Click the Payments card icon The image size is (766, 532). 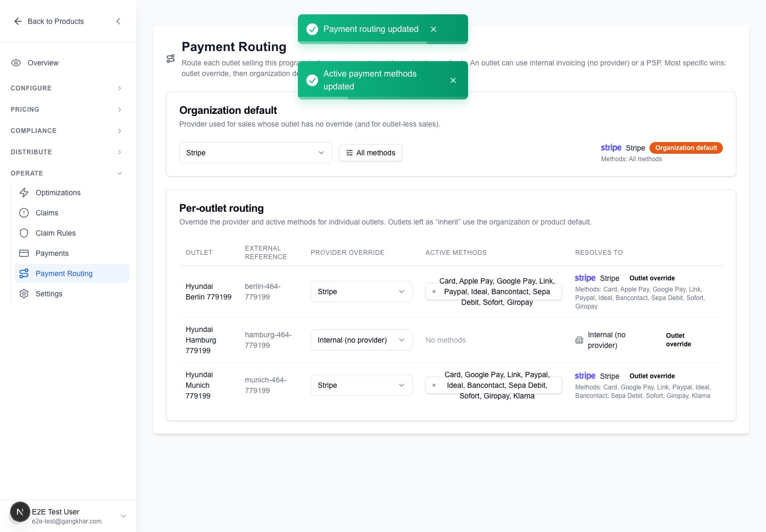click(x=24, y=253)
